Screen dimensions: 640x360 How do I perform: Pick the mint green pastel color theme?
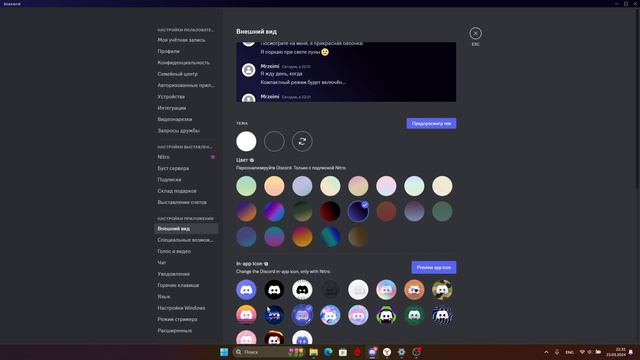tap(246, 186)
